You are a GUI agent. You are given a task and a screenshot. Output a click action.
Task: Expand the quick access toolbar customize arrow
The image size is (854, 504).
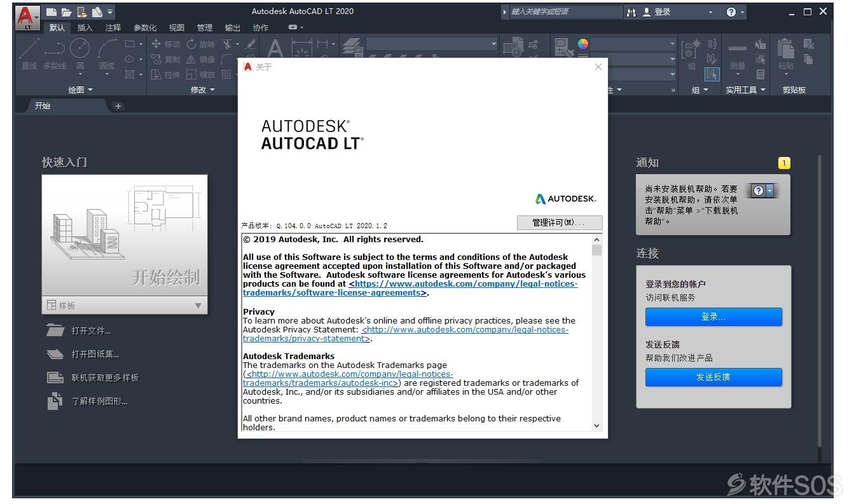[x=111, y=12]
